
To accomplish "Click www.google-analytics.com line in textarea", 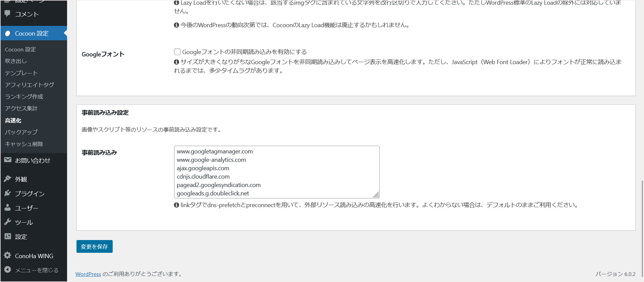I will 211,160.
